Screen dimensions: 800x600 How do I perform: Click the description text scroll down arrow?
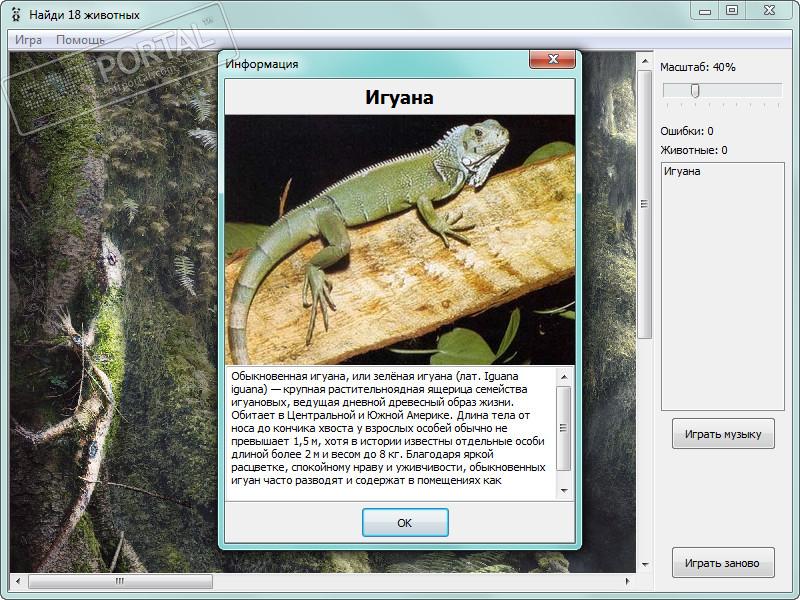pos(564,490)
